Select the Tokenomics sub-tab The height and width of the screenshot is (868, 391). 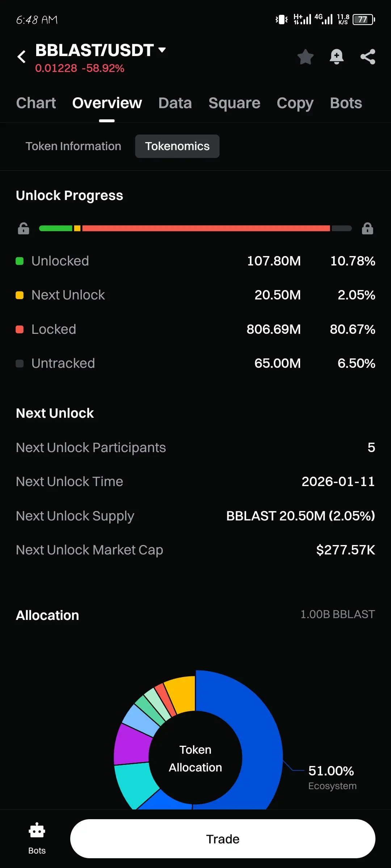[x=177, y=146]
